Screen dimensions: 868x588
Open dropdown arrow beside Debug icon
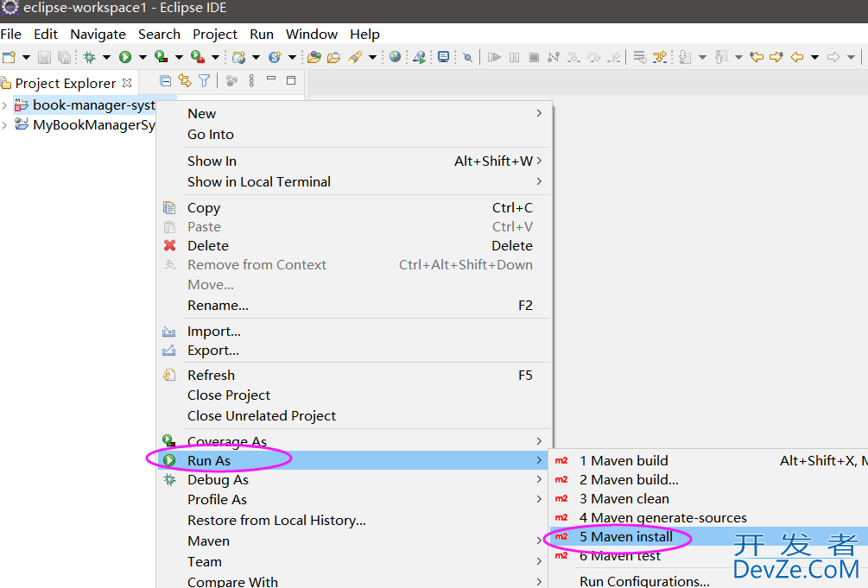(106, 57)
